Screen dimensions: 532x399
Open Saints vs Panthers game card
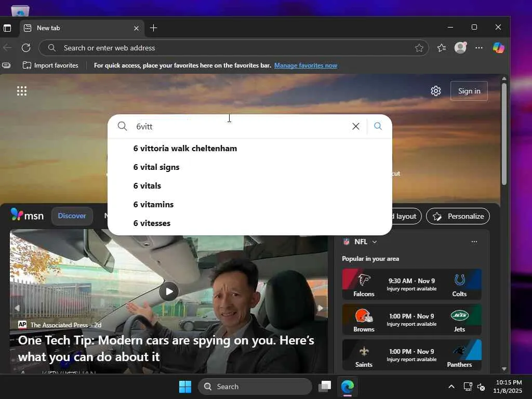point(411,355)
